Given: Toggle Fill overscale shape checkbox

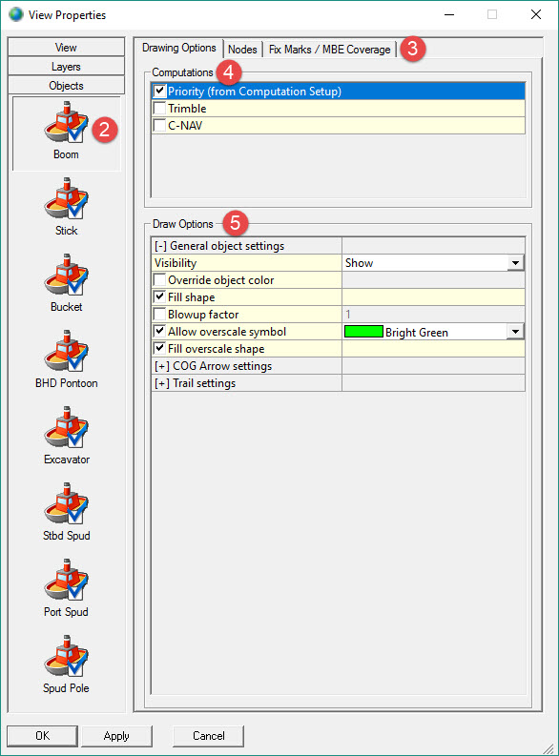Looking at the screenshot, I should tap(159, 349).
